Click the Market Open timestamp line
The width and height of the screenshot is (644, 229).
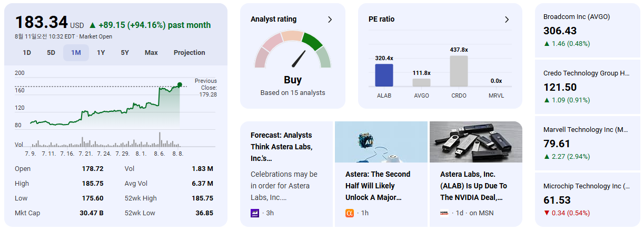point(63,36)
